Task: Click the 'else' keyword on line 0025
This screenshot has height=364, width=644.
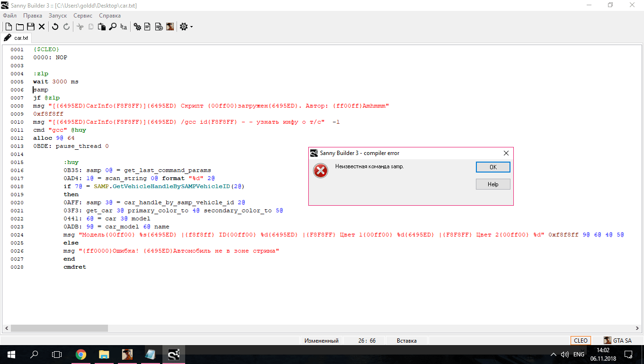Action: (71, 243)
